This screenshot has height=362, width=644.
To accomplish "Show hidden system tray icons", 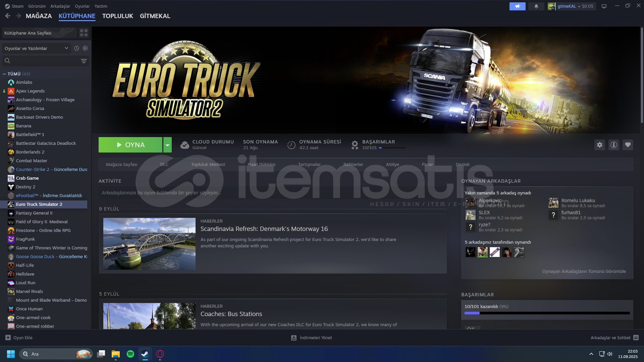I will [591, 354].
